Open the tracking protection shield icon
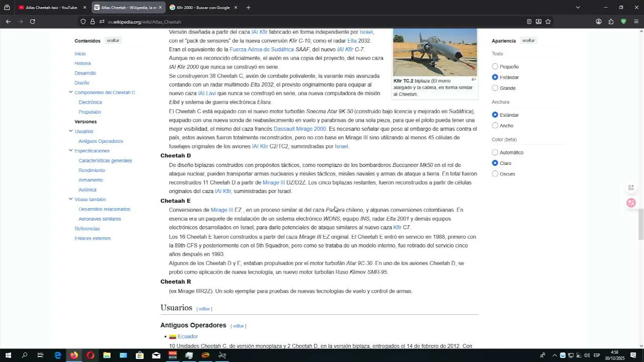 point(83,22)
